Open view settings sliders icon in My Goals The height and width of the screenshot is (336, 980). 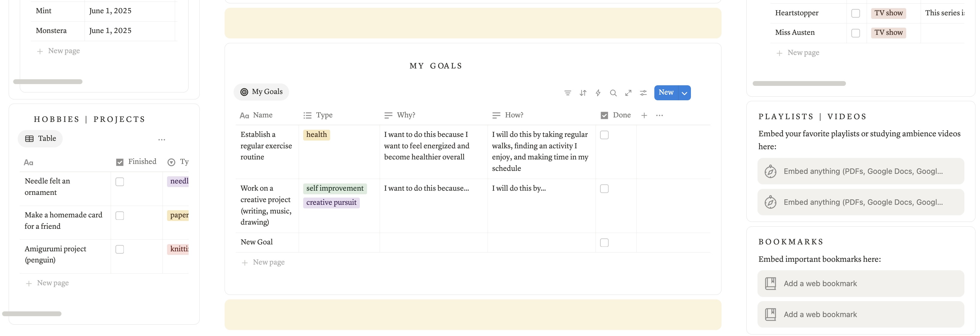click(643, 93)
